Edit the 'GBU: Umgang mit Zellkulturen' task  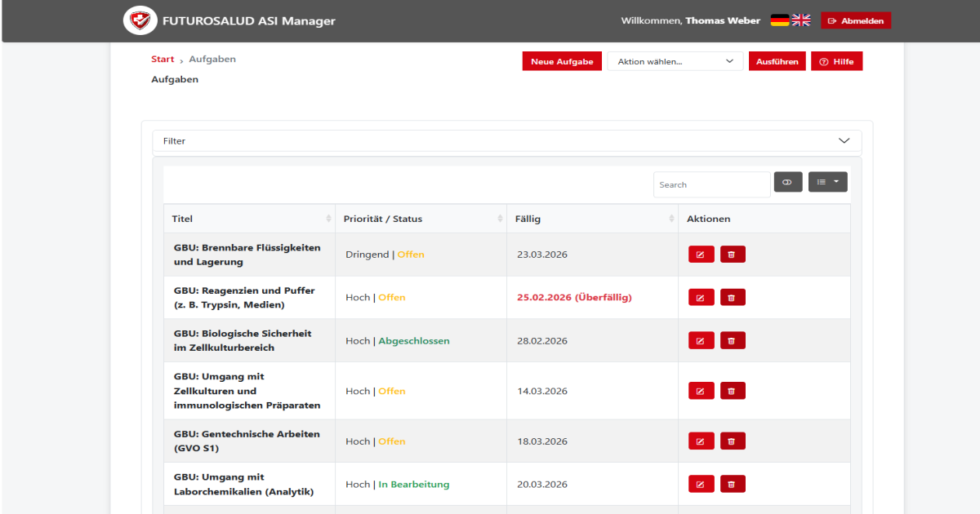[701, 390]
